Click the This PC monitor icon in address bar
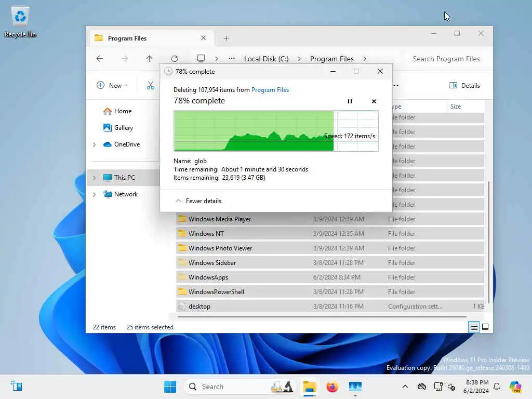The image size is (532, 399). 201,58
